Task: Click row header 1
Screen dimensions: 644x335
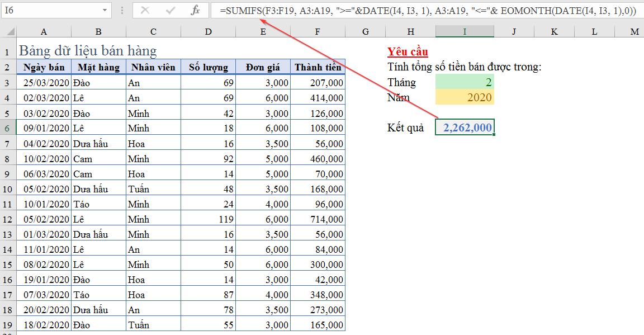Action: point(8,50)
